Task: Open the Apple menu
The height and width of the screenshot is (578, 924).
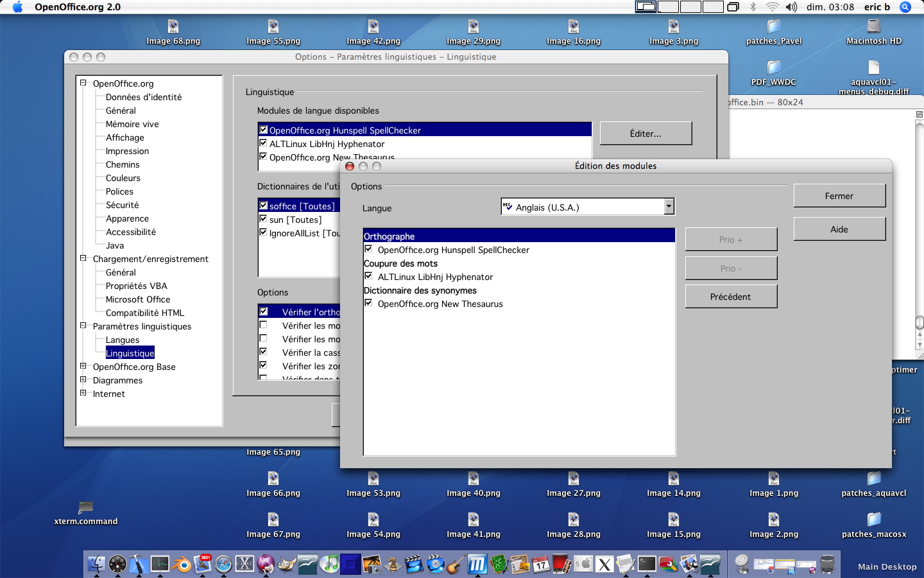Action: [17, 7]
